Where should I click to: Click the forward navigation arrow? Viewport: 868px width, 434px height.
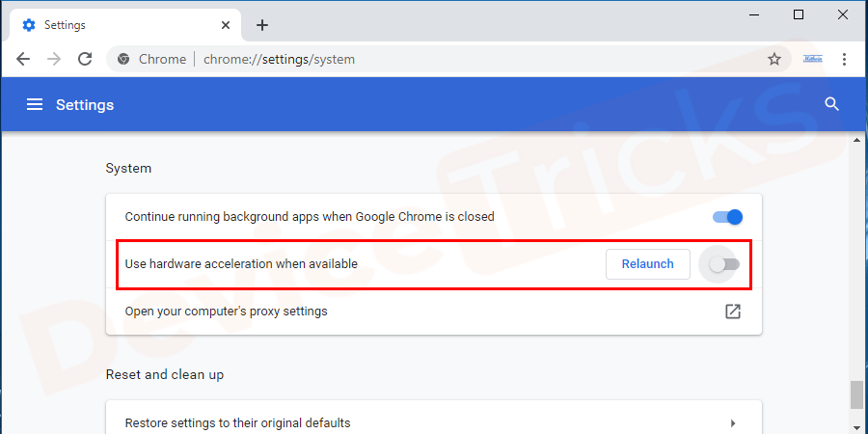pos(54,59)
